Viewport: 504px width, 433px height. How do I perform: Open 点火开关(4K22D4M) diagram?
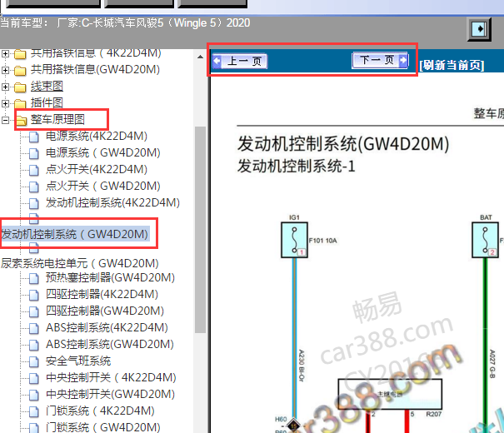97,170
